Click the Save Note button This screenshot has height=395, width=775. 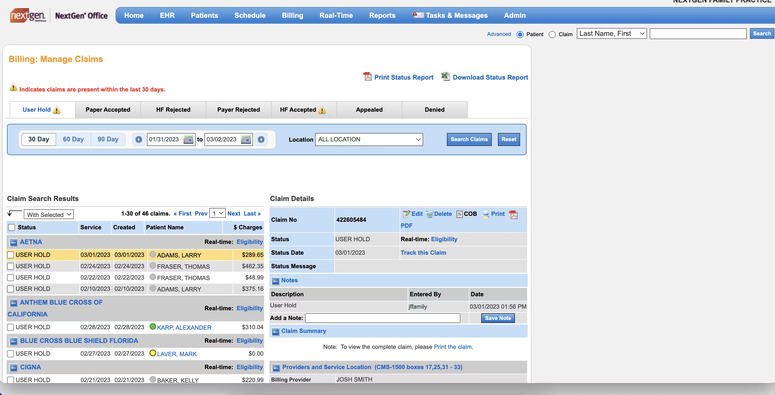[x=498, y=318]
